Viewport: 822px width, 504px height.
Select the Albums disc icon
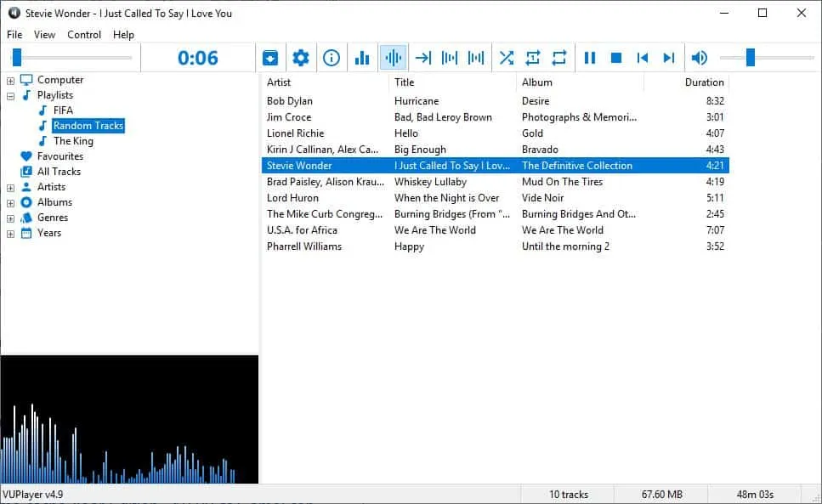coord(26,202)
